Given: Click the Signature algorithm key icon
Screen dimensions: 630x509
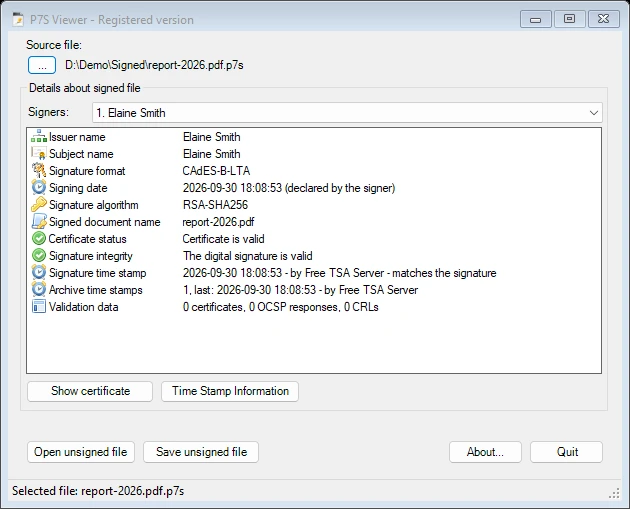Looking at the screenshot, I should (x=39, y=204).
